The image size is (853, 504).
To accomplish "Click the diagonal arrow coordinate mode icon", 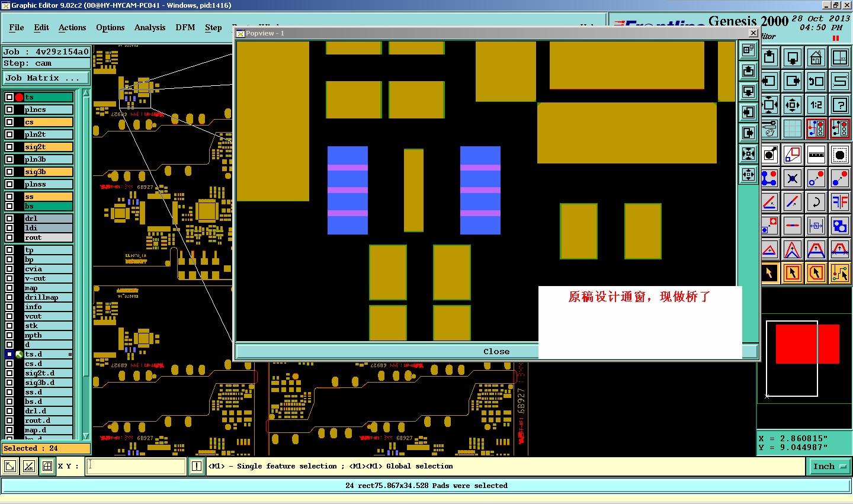I will pyautogui.click(x=11, y=466).
